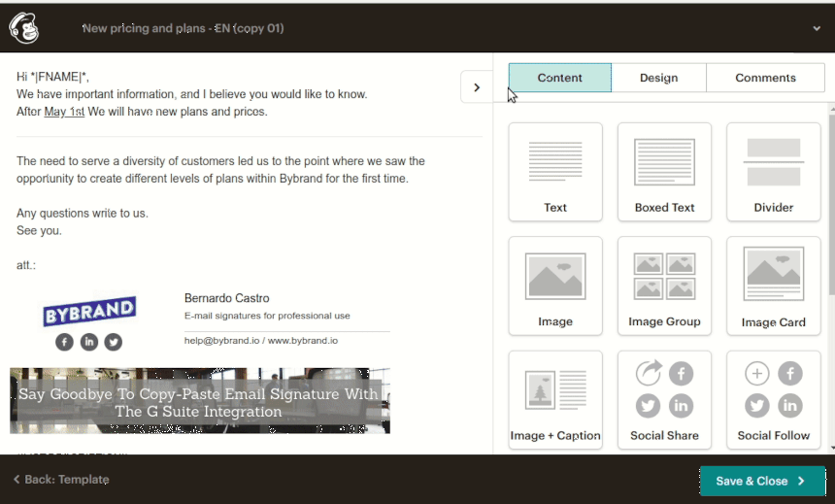Pick the Divider content block

[x=773, y=172]
